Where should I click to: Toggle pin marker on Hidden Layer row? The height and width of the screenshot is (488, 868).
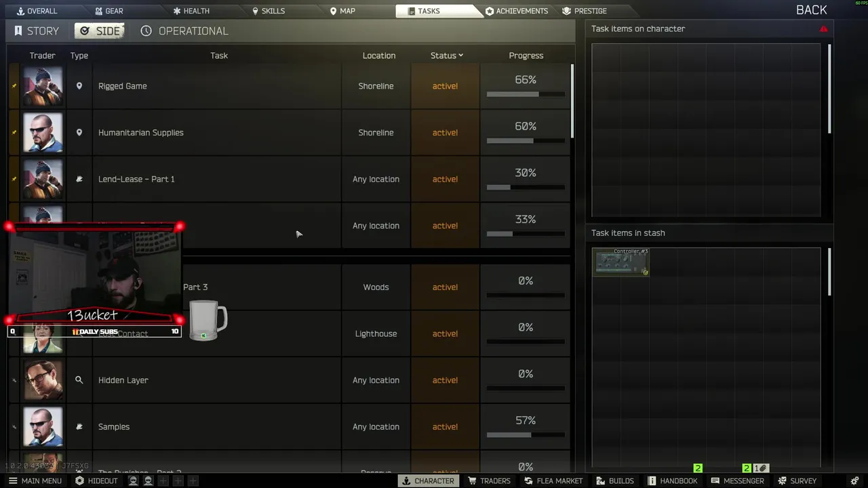pyautogui.click(x=14, y=380)
